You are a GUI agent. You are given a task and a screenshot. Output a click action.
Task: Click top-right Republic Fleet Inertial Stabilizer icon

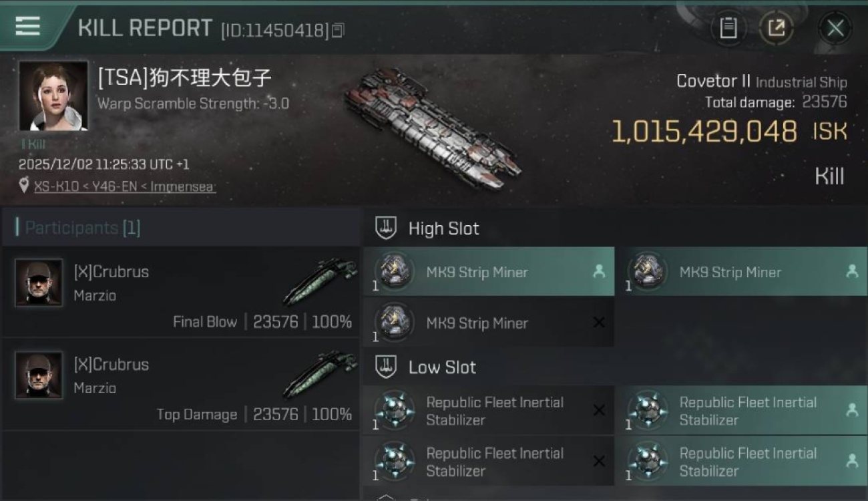click(x=648, y=410)
